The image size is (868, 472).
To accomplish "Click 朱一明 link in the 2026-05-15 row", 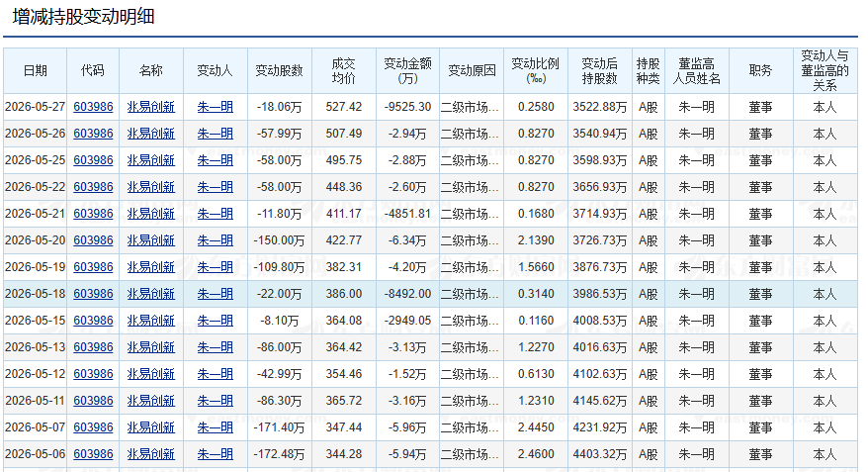I will [216, 321].
